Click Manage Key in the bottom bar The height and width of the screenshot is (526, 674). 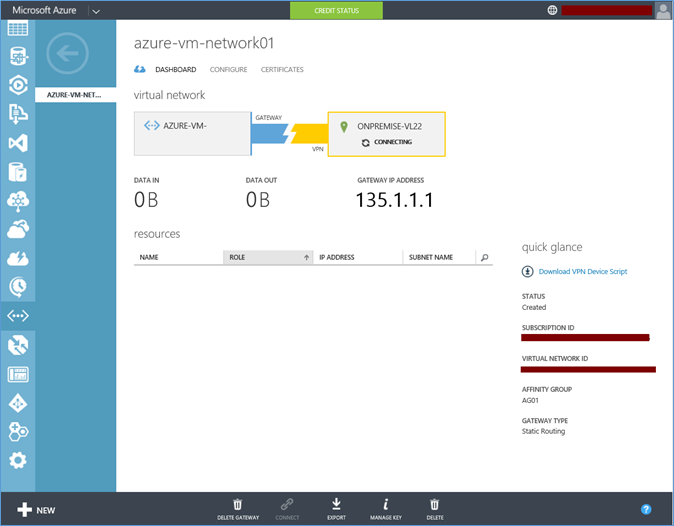(386, 509)
